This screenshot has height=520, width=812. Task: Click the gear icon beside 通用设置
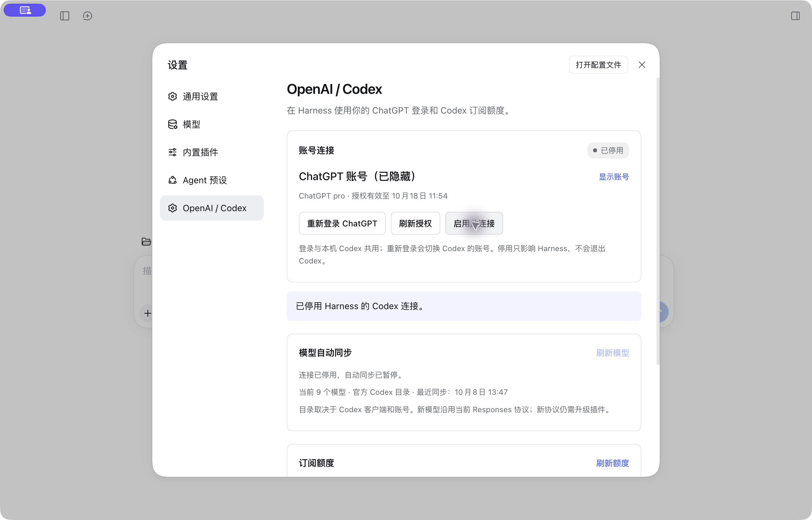tap(173, 97)
